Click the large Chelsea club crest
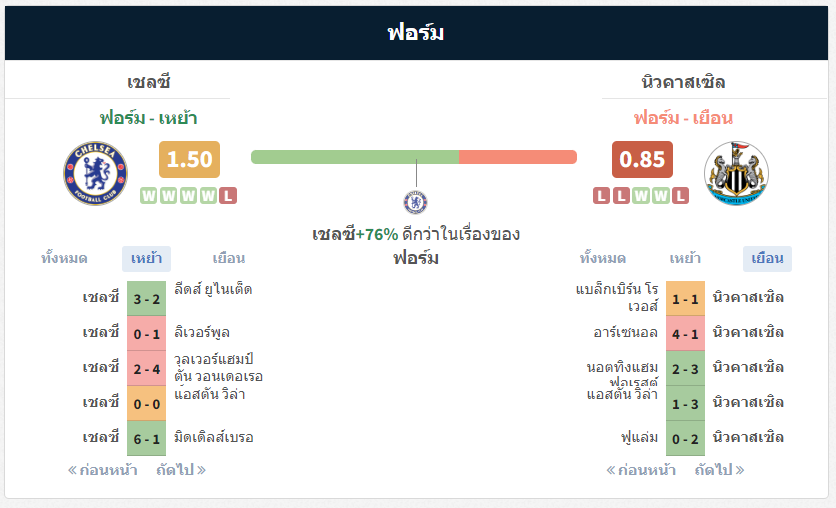 click(95, 173)
